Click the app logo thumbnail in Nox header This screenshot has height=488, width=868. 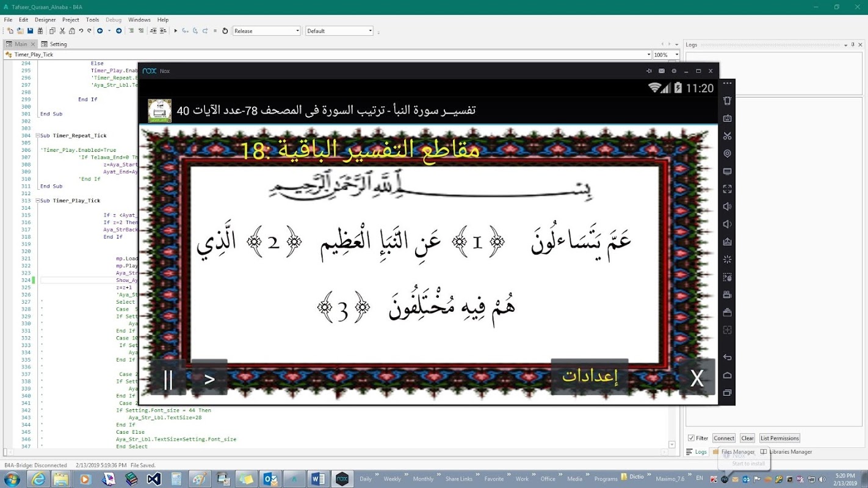coord(159,111)
